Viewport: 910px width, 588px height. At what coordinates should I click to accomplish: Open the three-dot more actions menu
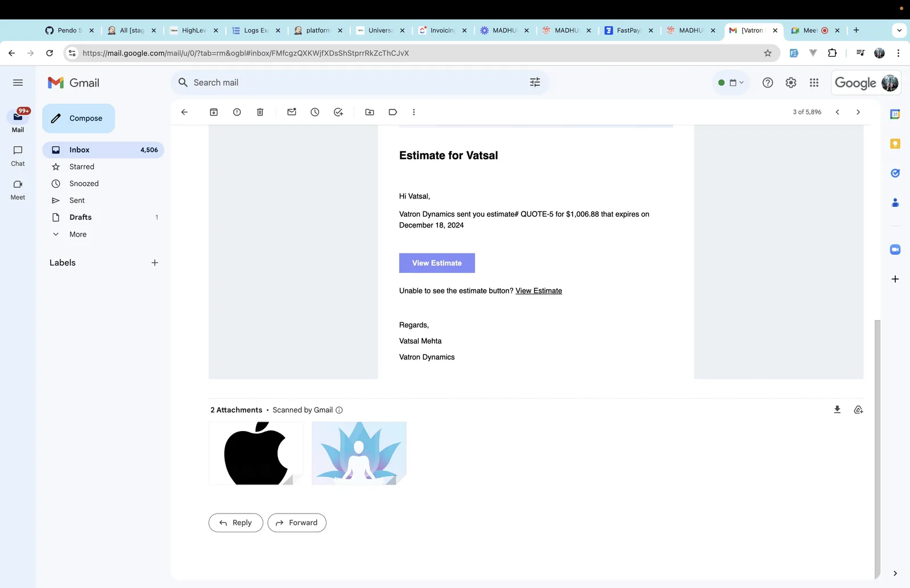[x=414, y=113]
